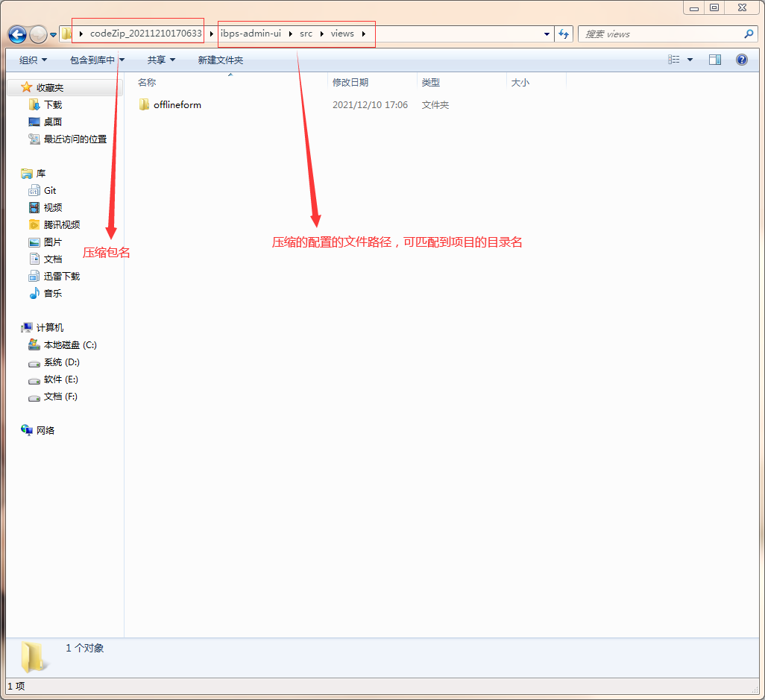Click the refresh button beside address bar
Viewport: 765px width, 700px height.
pos(564,34)
